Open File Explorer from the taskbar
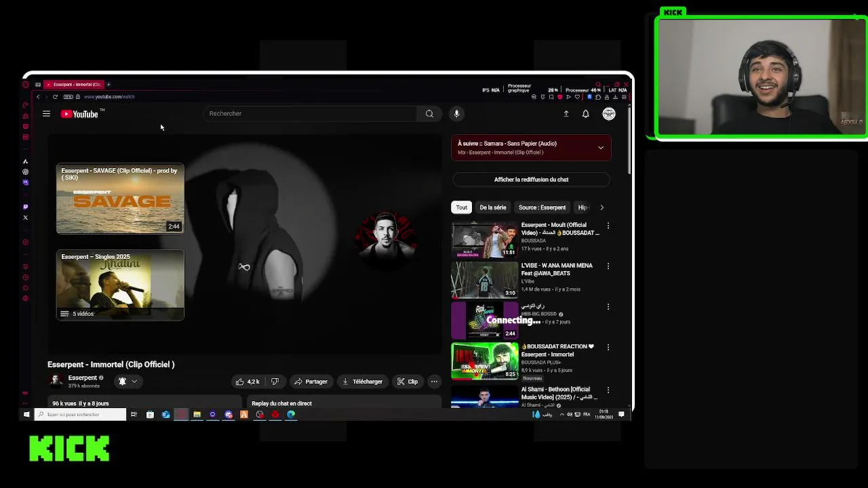The width and height of the screenshot is (868, 488). [197, 414]
